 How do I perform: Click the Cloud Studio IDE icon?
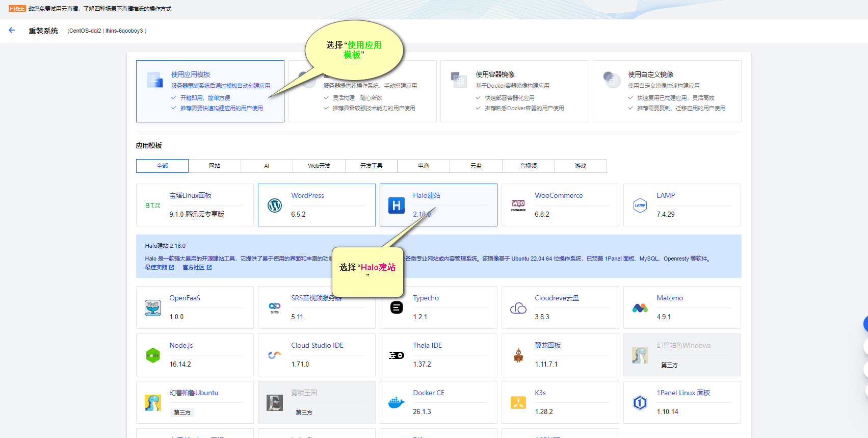click(x=275, y=355)
